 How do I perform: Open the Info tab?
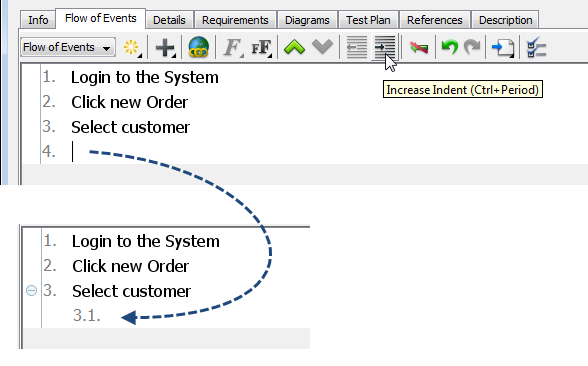pyautogui.click(x=38, y=20)
